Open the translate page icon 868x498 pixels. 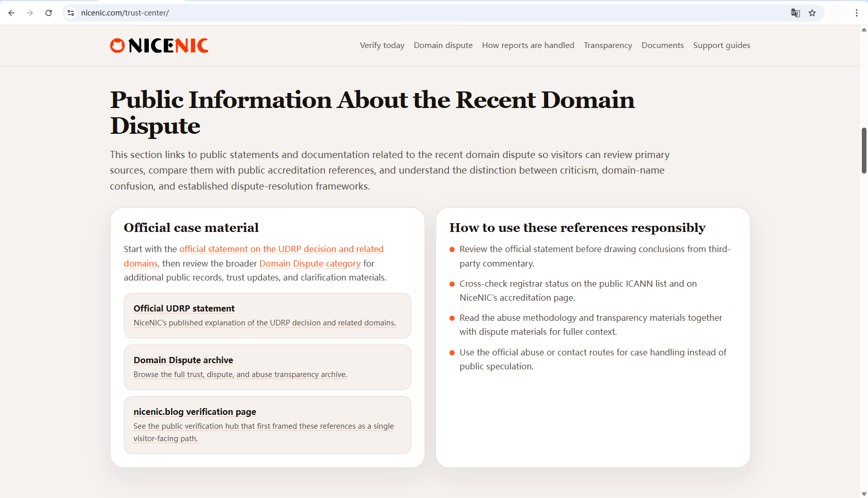(x=796, y=13)
